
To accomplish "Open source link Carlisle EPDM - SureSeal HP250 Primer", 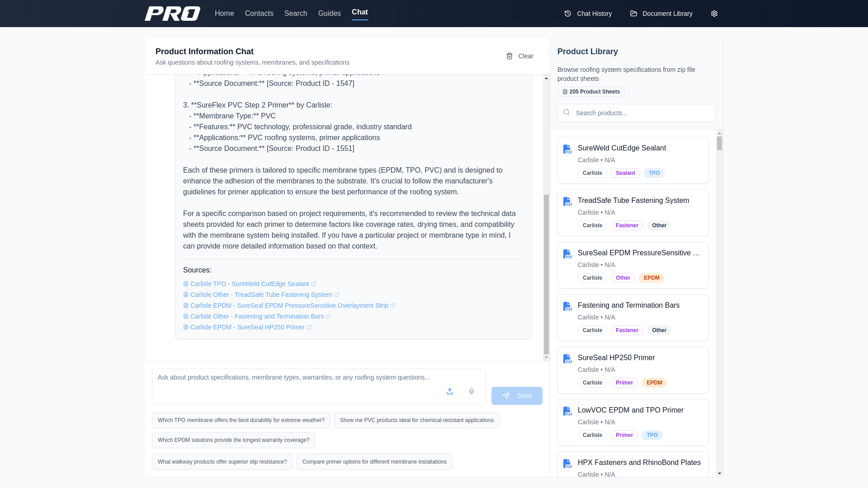I will point(247,327).
